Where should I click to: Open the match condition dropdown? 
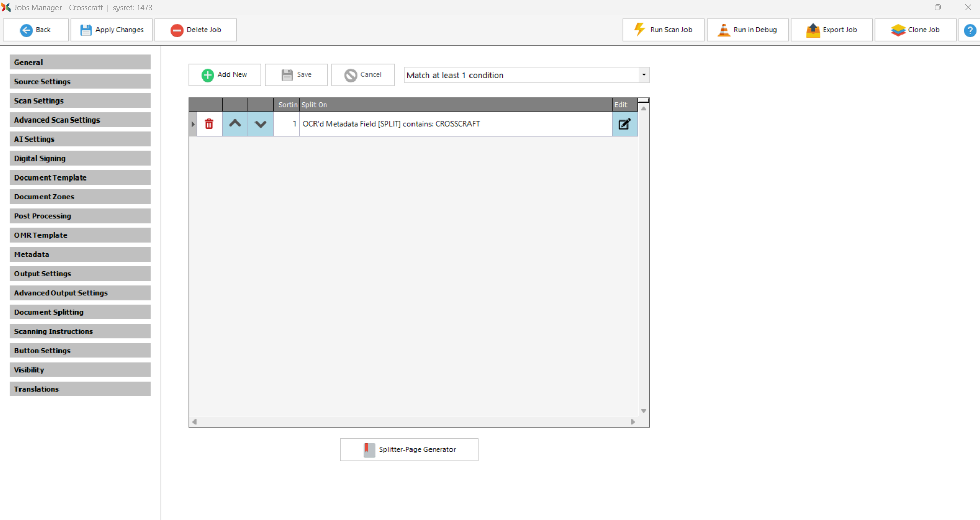click(643, 75)
